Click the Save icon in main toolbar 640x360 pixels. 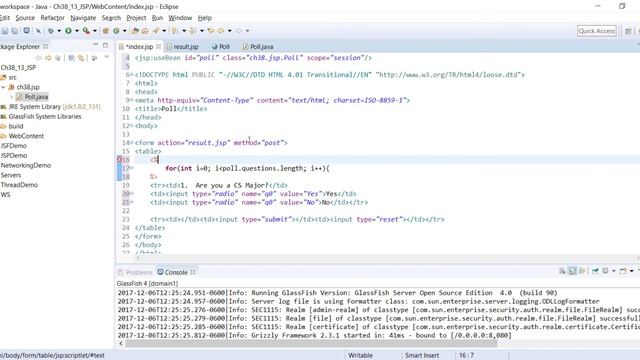[5, 31]
